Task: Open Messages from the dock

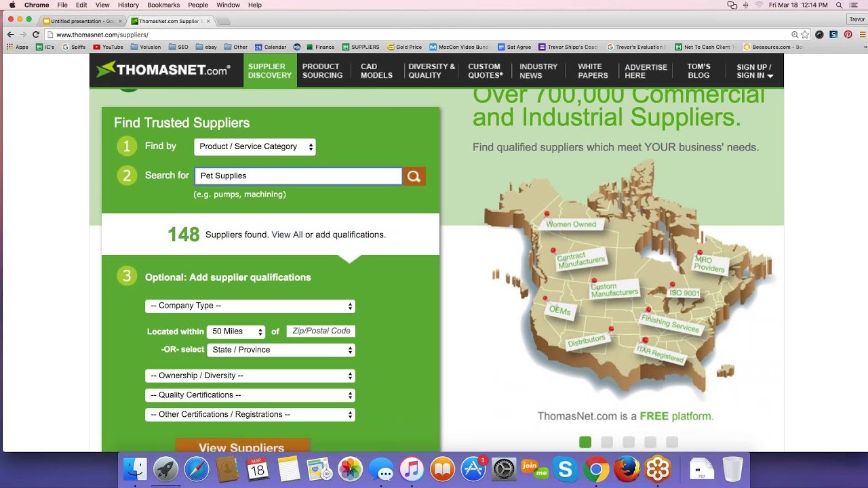Action: [381, 469]
